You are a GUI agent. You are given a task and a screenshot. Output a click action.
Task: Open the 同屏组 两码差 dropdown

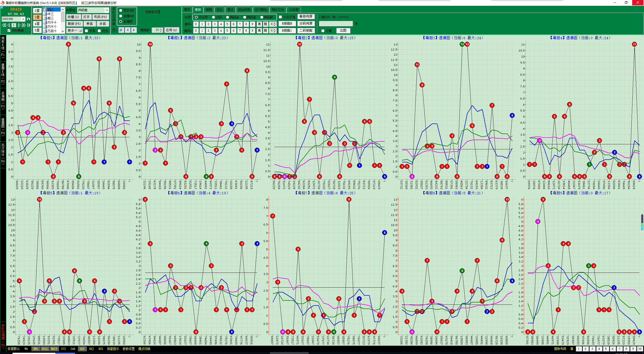107,10
